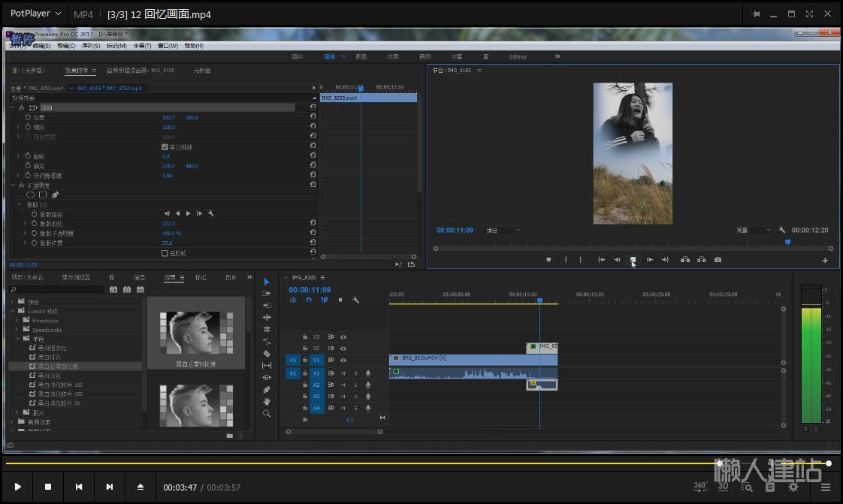This screenshot has height=504, width=843.
Task: Switch to the Editing workspace tab
Action: [518, 56]
